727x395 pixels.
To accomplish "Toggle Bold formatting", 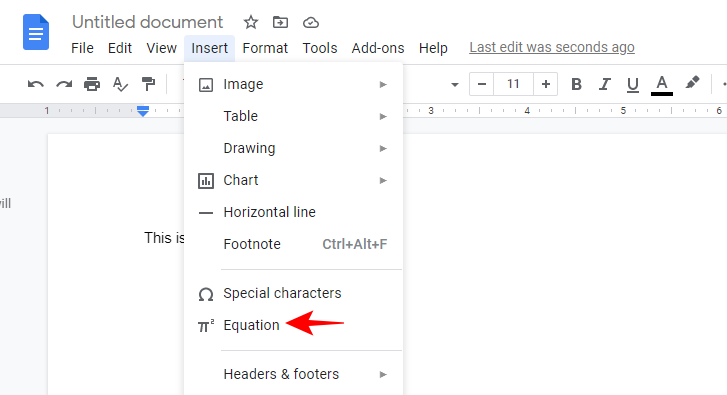I will coord(576,84).
